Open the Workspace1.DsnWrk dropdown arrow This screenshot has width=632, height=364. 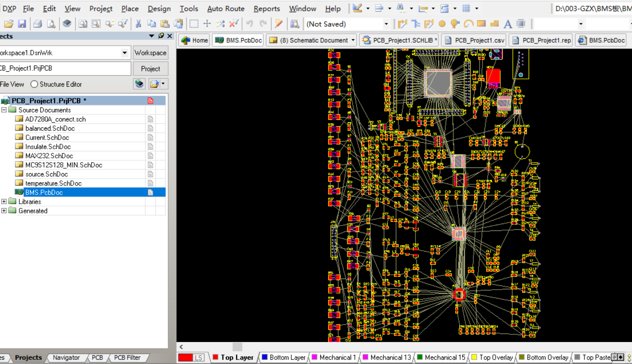124,53
